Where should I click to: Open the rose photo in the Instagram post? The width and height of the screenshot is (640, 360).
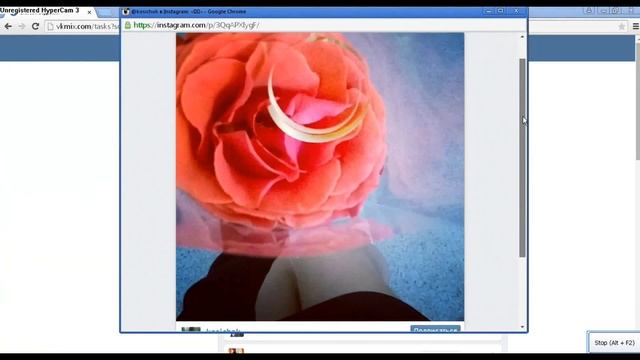pos(320,177)
